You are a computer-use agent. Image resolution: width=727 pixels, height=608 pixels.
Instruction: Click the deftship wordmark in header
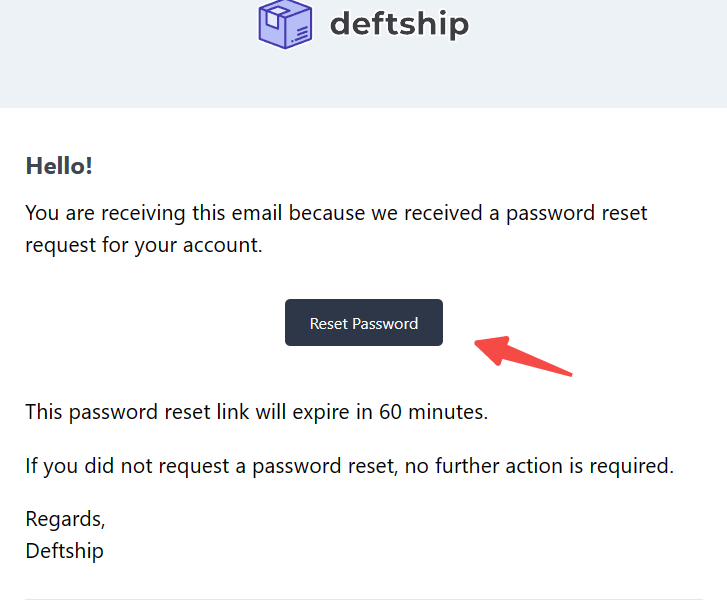click(400, 24)
